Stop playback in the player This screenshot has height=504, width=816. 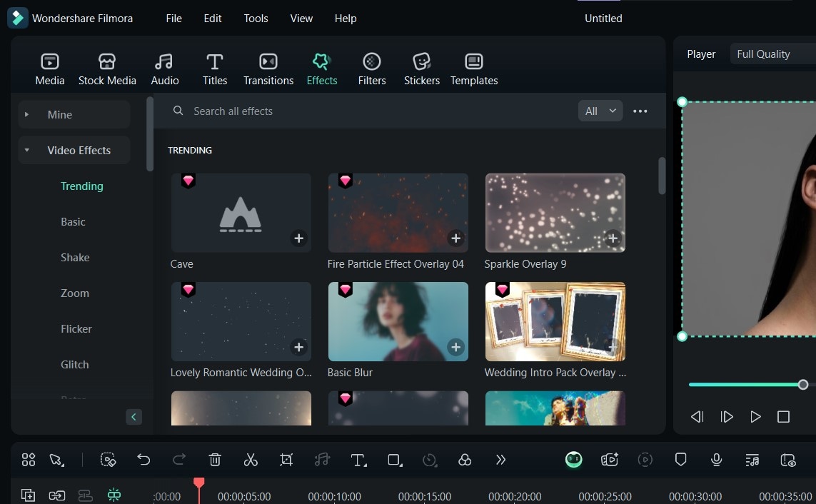click(x=783, y=417)
